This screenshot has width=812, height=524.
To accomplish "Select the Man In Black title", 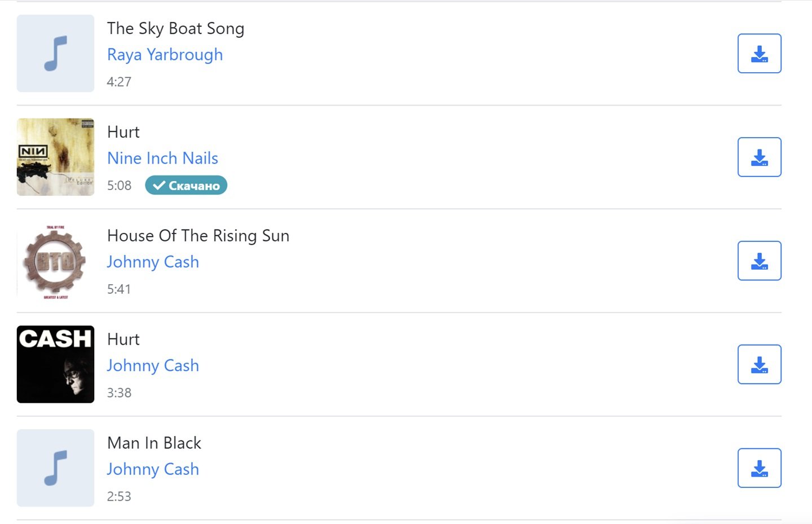I will (154, 443).
